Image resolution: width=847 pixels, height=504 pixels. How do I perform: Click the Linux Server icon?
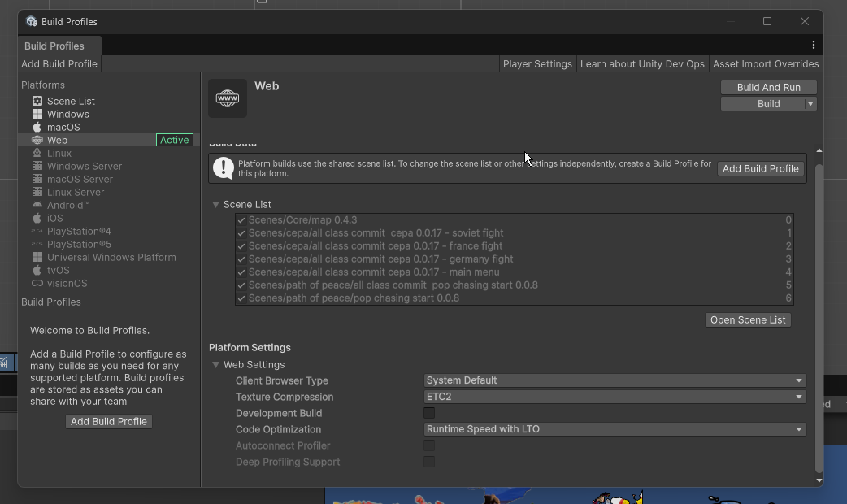37,192
